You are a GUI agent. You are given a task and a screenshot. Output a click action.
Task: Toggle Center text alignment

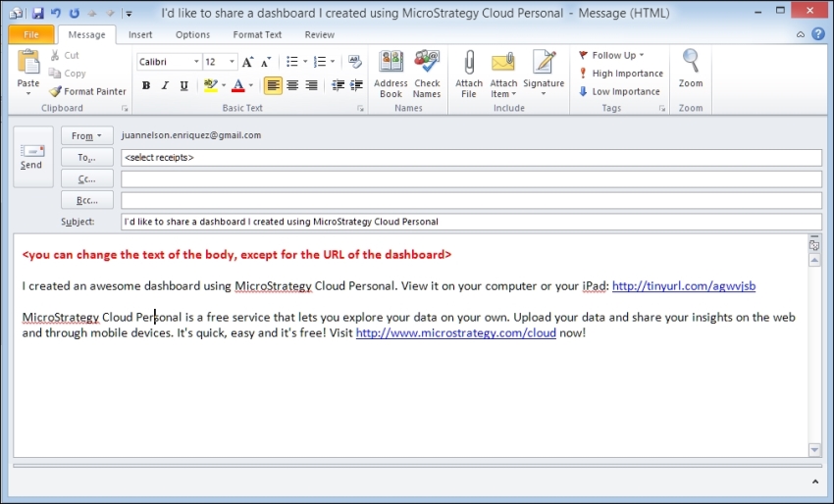[x=292, y=85]
